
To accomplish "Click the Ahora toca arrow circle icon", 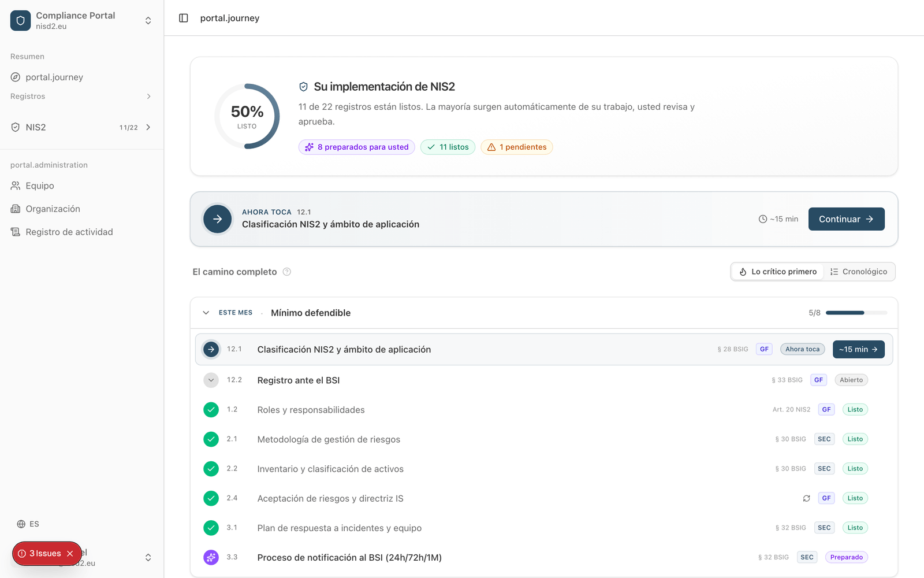I will (218, 219).
